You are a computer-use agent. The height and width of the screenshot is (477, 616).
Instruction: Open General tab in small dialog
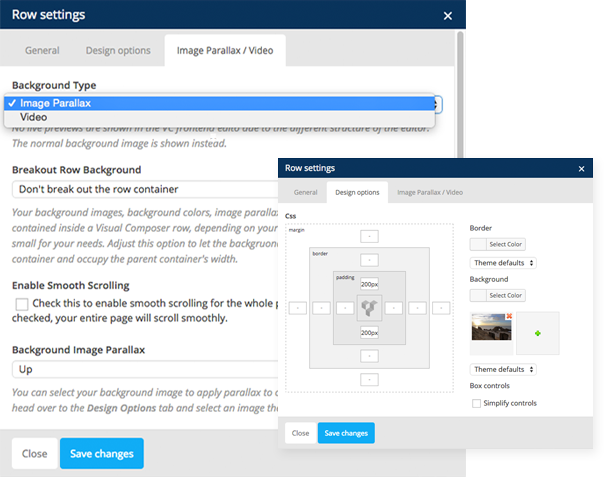coord(305,192)
